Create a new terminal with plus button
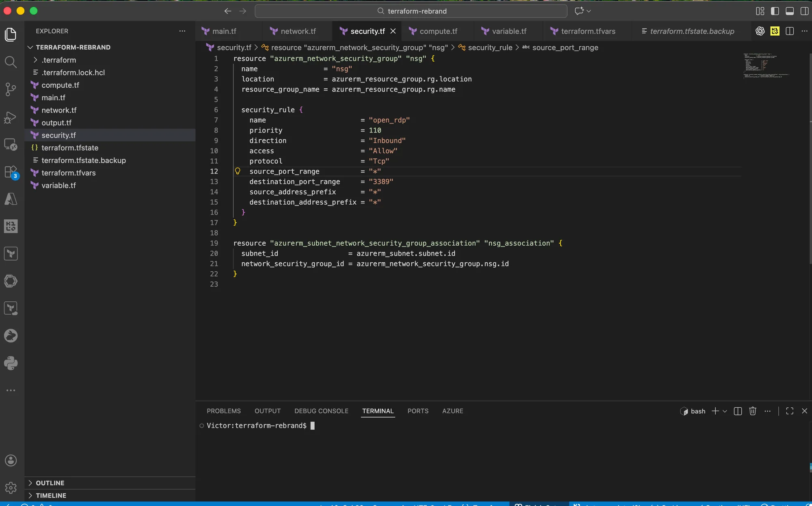 tap(715, 411)
